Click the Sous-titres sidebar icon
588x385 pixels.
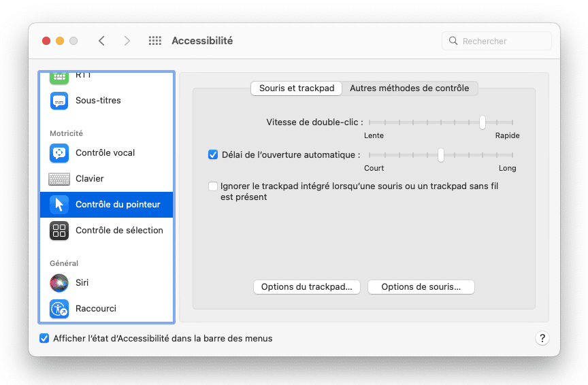coord(59,101)
